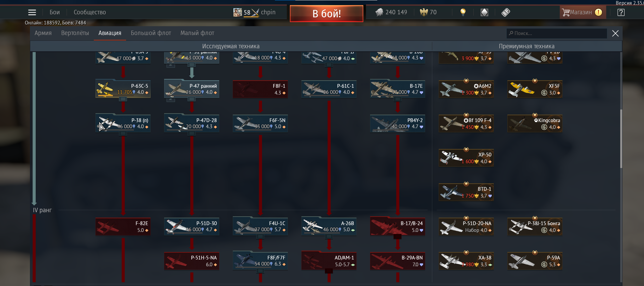Image resolution: width=644 pixels, height=286 pixels.
Task: Open the Battle Pass BP icon
Action: [x=506, y=13]
